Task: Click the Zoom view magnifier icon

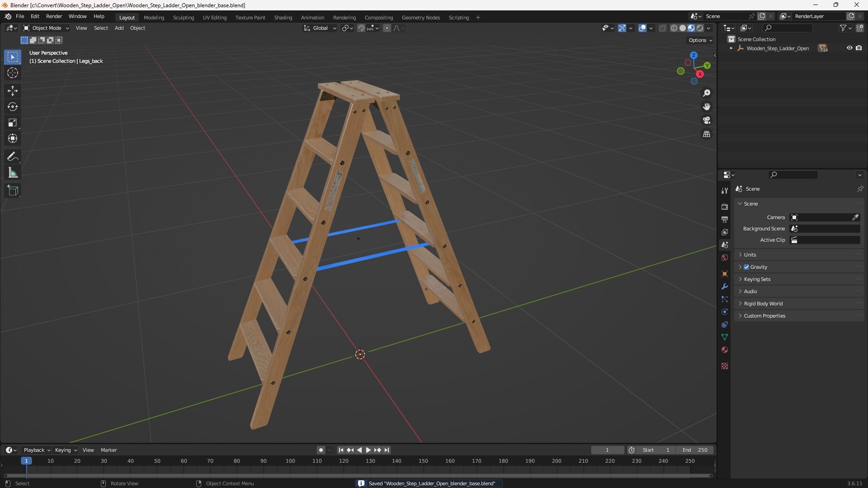Action: click(707, 93)
